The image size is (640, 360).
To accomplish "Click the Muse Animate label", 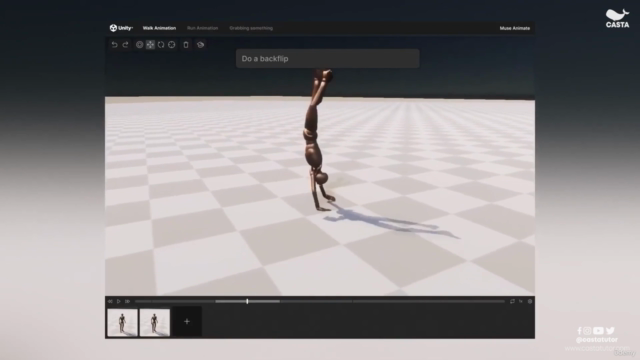I will (x=515, y=28).
